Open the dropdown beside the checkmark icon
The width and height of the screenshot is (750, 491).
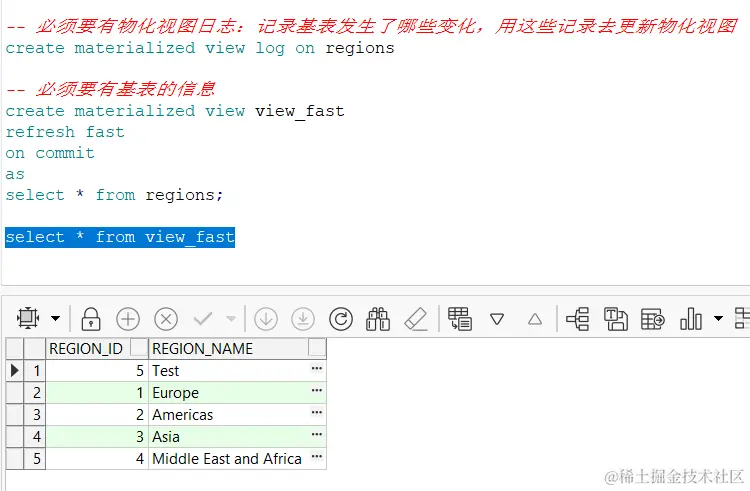pyautogui.click(x=231, y=318)
